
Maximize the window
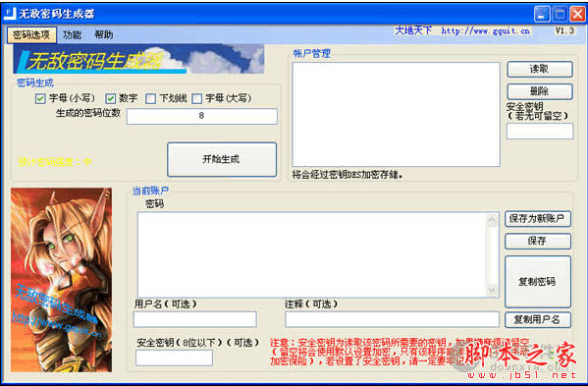click(560, 15)
